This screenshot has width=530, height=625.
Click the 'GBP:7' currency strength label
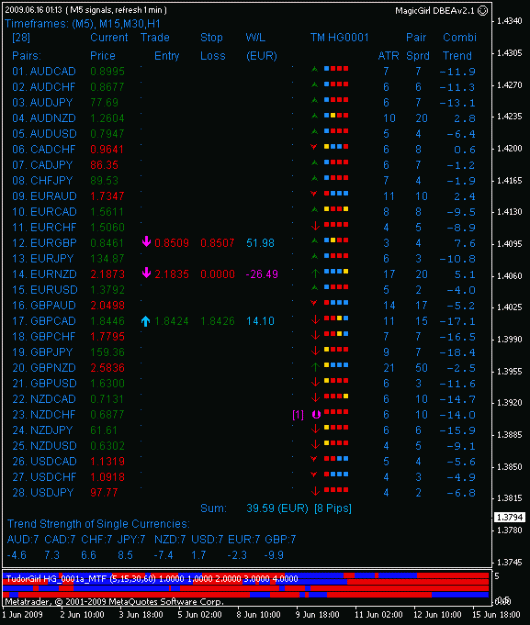[x=280, y=540]
